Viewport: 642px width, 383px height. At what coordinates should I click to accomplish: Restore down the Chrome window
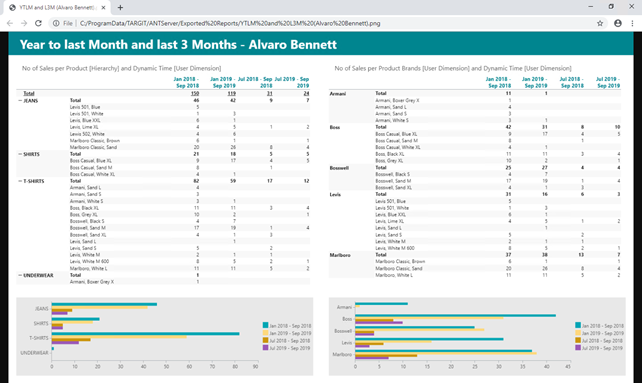(611, 7)
